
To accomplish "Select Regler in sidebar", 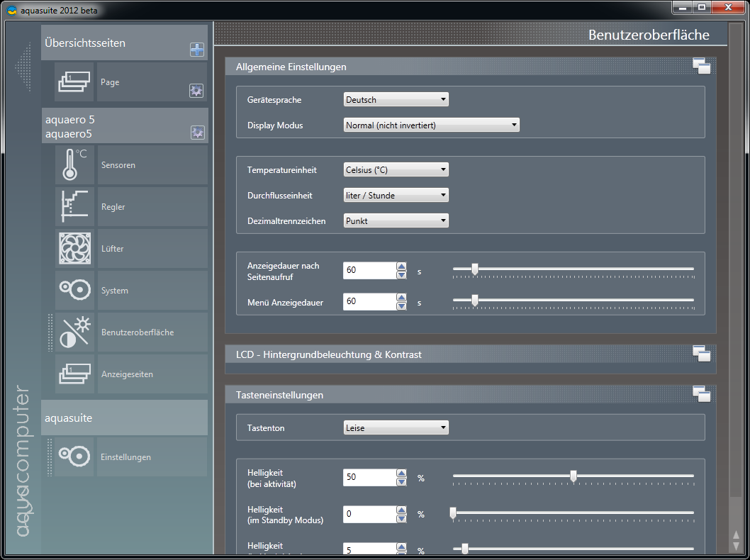I will [x=152, y=206].
